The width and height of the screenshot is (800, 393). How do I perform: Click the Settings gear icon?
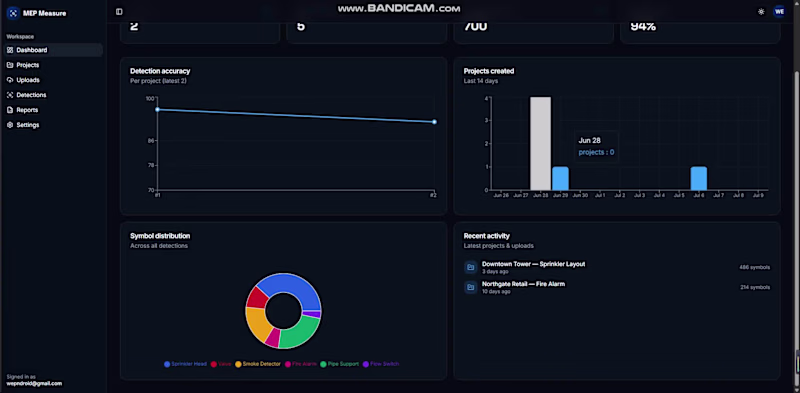pos(10,125)
